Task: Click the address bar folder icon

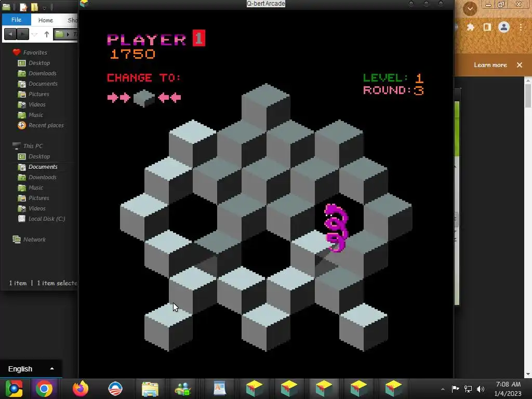Action: 59,34
